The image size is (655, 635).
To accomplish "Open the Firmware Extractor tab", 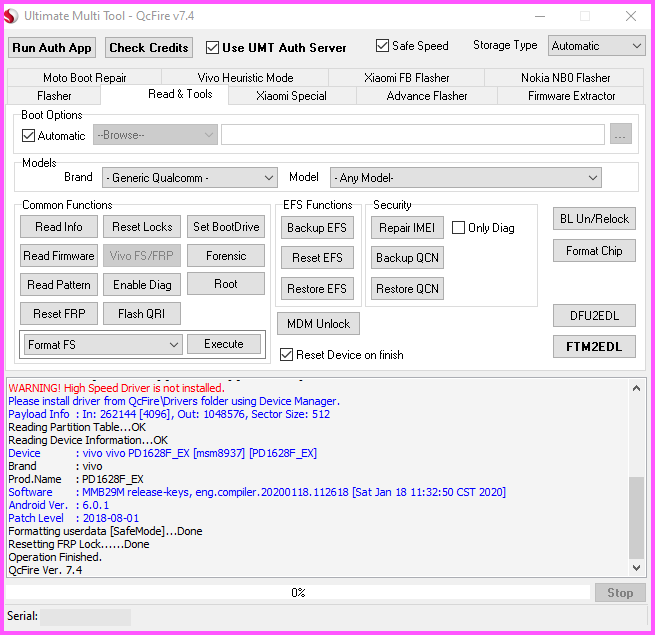I will (571, 96).
